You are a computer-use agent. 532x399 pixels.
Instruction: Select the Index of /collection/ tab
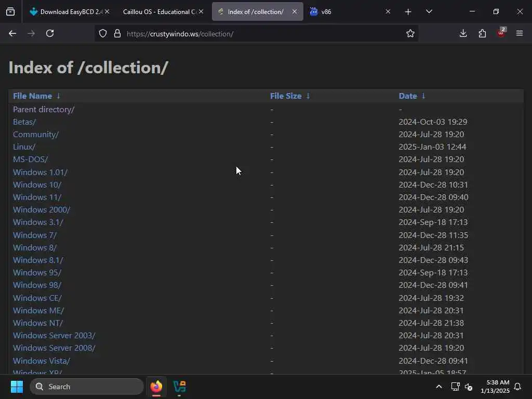point(257,11)
